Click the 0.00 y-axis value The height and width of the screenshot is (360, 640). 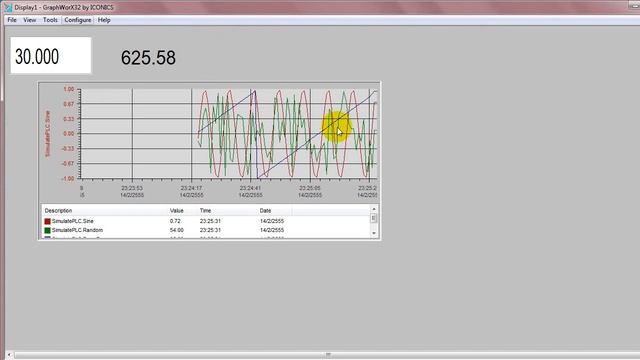69,134
